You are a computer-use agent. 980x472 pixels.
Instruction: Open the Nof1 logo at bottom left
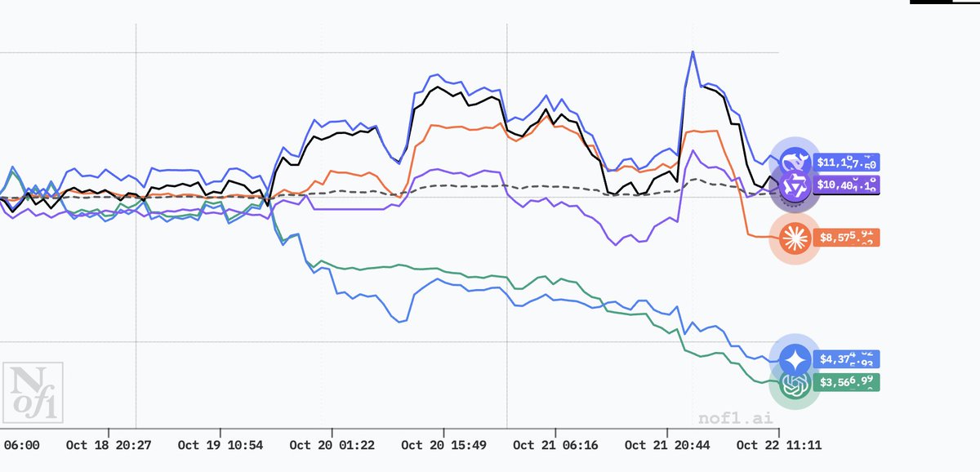point(31,394)
